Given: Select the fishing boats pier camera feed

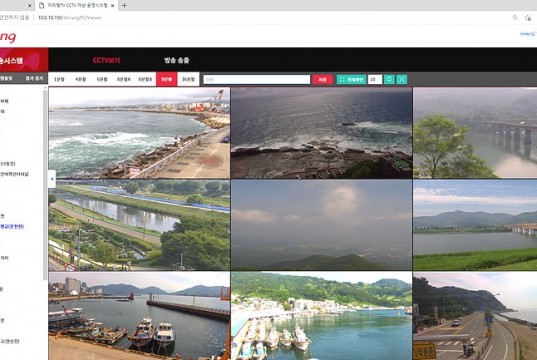Looking at the screenshot, I should [139, 316].
